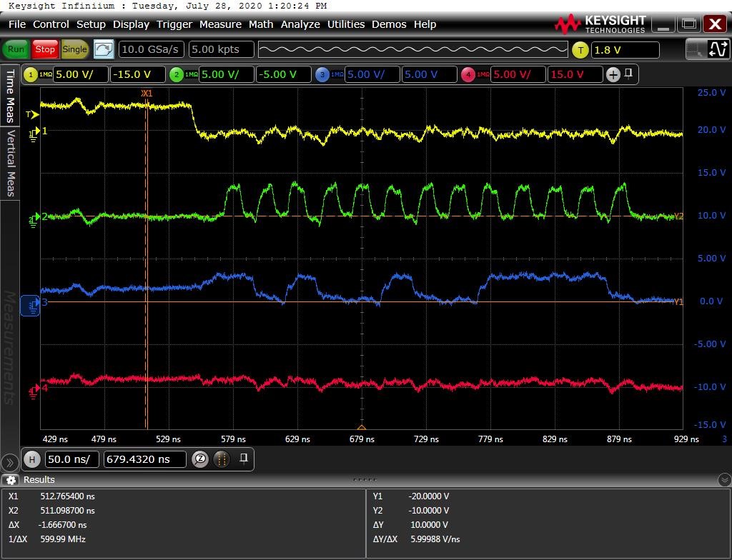Viewport: 732px width, 560px height.
Task: Open the Vertical Meas side tab
Action: (10, 163)
